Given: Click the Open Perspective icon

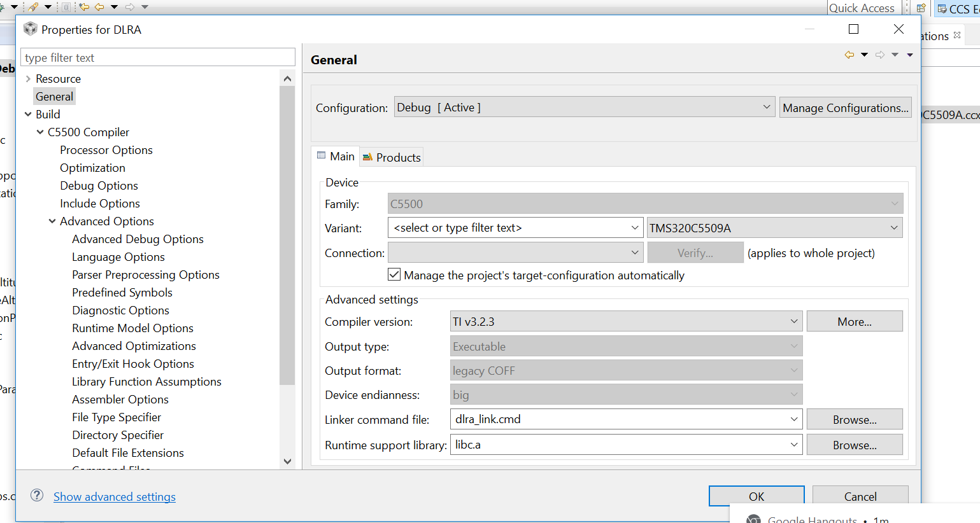Looking at the screenshot, I should point(921,8).
